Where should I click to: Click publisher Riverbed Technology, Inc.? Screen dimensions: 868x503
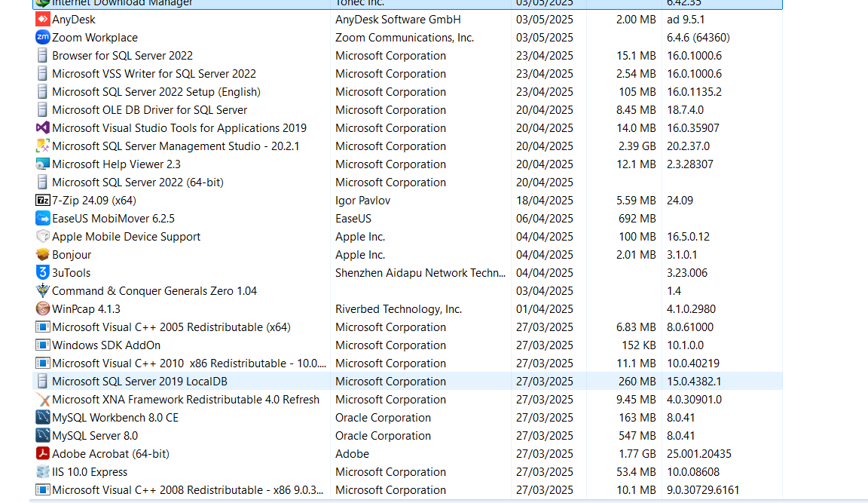click(x=399, y=309)
